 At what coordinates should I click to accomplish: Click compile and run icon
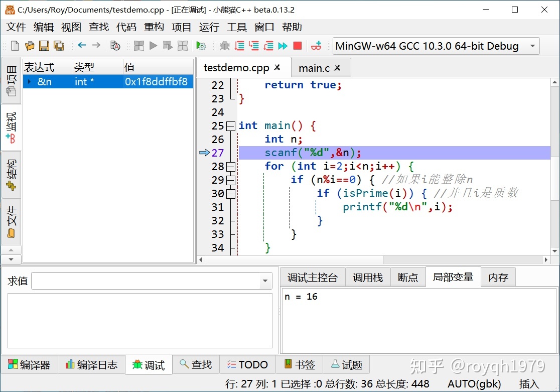click(x=168, y=46)
